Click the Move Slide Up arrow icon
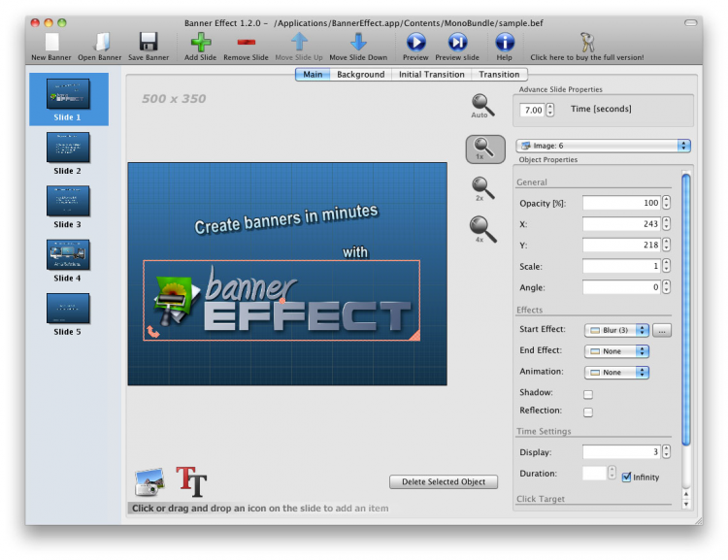The height and width of the screenshot is (560, 728). [300, 42]
